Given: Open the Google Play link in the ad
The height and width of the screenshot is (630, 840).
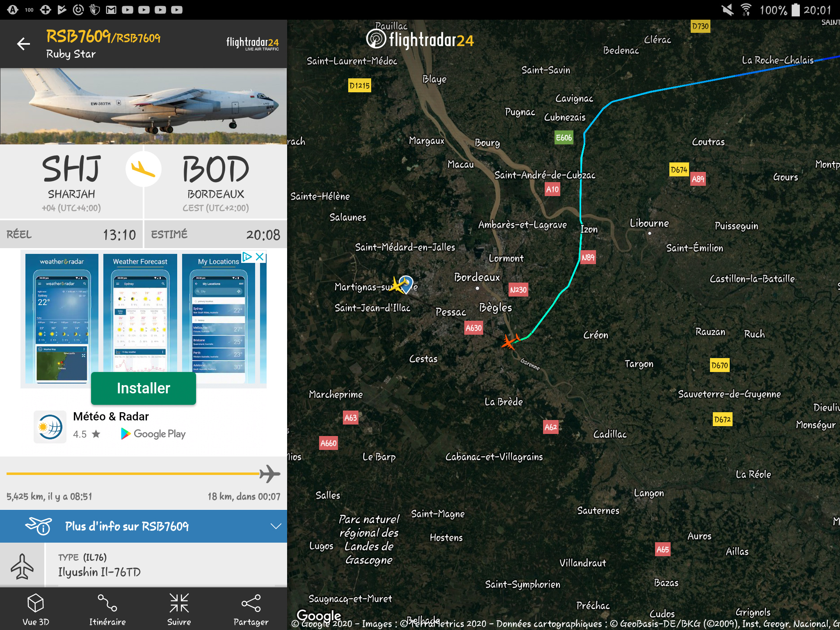Looking at the screenshot, I should click(x=154, y=434).
